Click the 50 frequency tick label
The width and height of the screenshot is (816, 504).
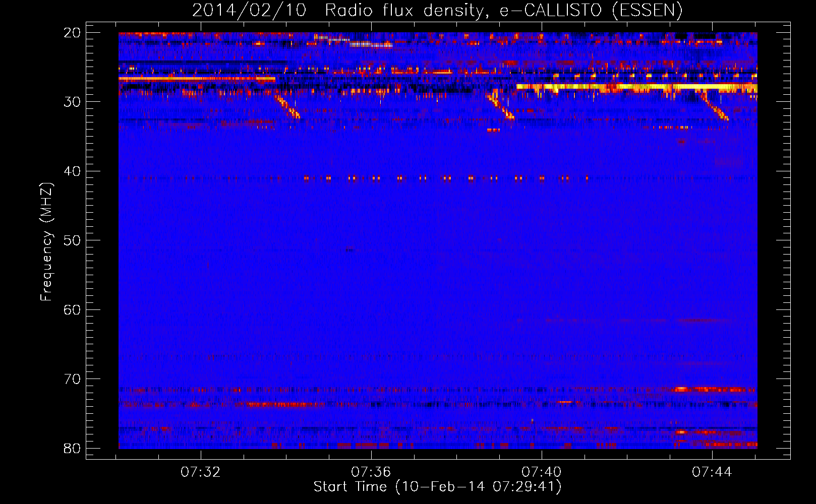[72, 240]
